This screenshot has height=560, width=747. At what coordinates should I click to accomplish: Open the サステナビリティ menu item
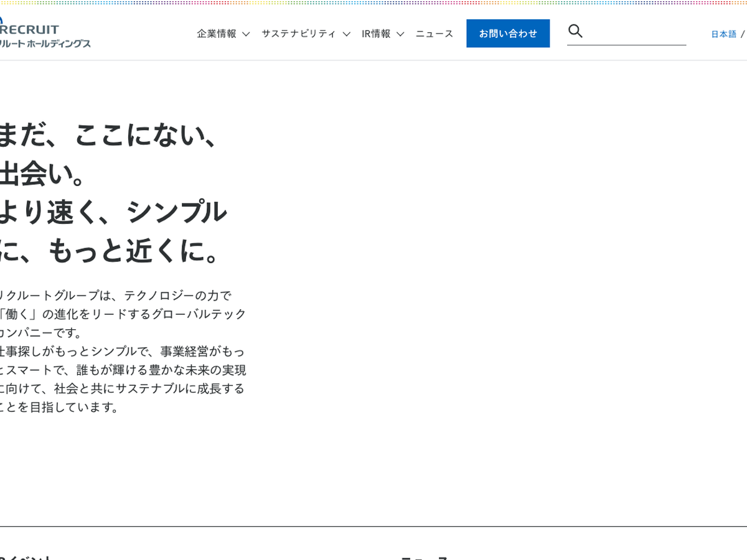pyautogui.click(x=298, y=34)
